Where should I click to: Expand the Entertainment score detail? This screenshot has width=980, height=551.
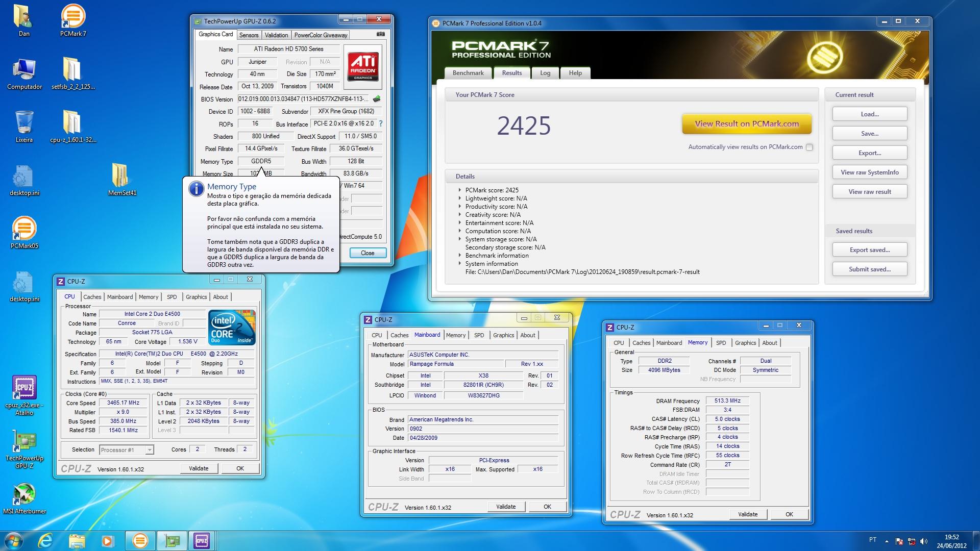460,223
